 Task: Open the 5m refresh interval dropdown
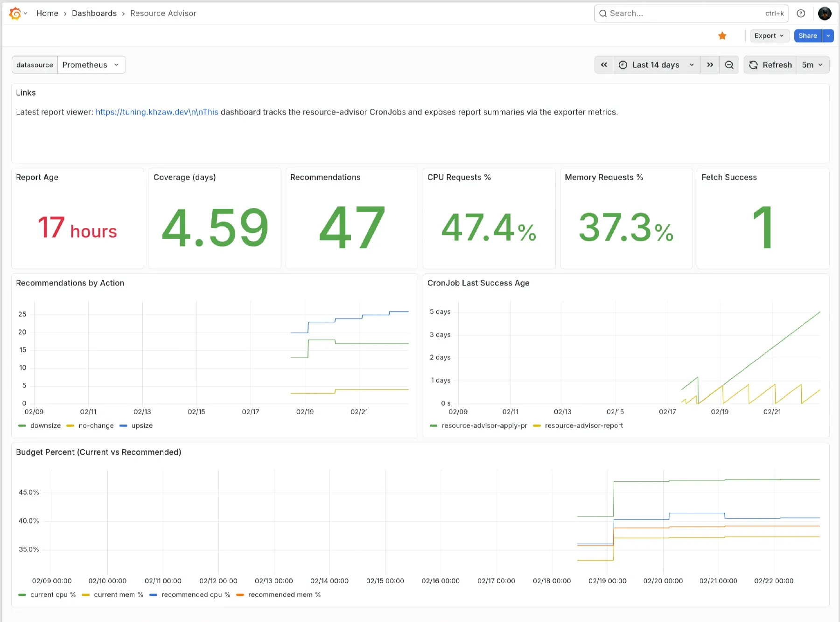(x=812, y=65)
